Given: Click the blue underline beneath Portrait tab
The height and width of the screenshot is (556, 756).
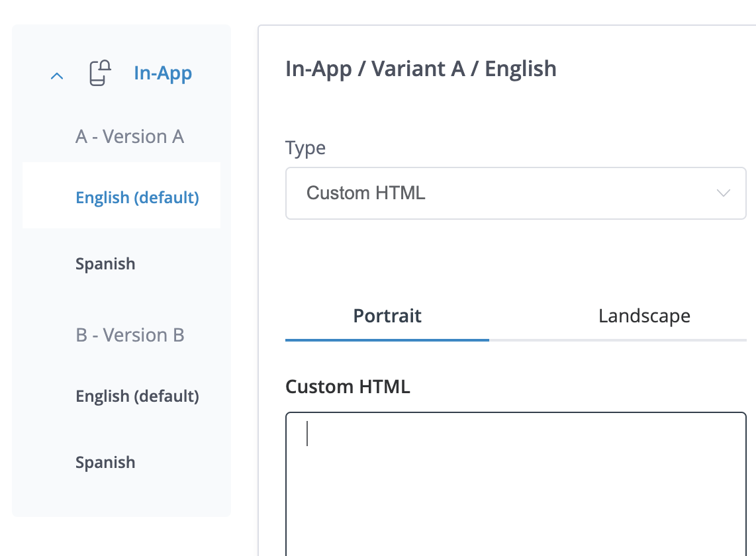Looking at the screenshot, I should [387, 340].
